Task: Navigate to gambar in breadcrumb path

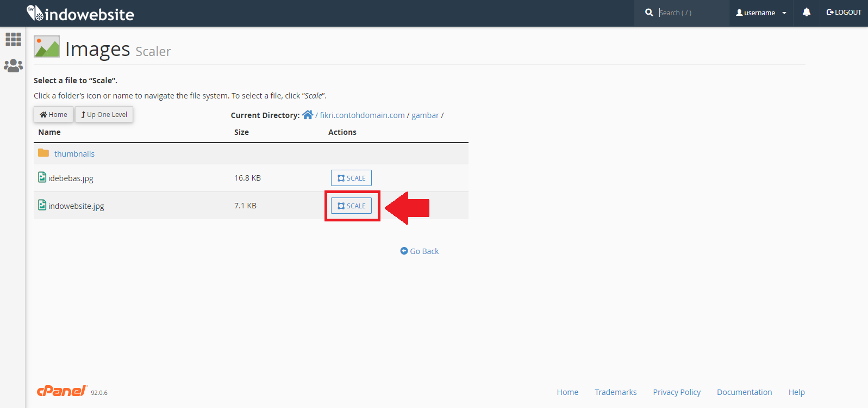Action: (x=425, y=115)
